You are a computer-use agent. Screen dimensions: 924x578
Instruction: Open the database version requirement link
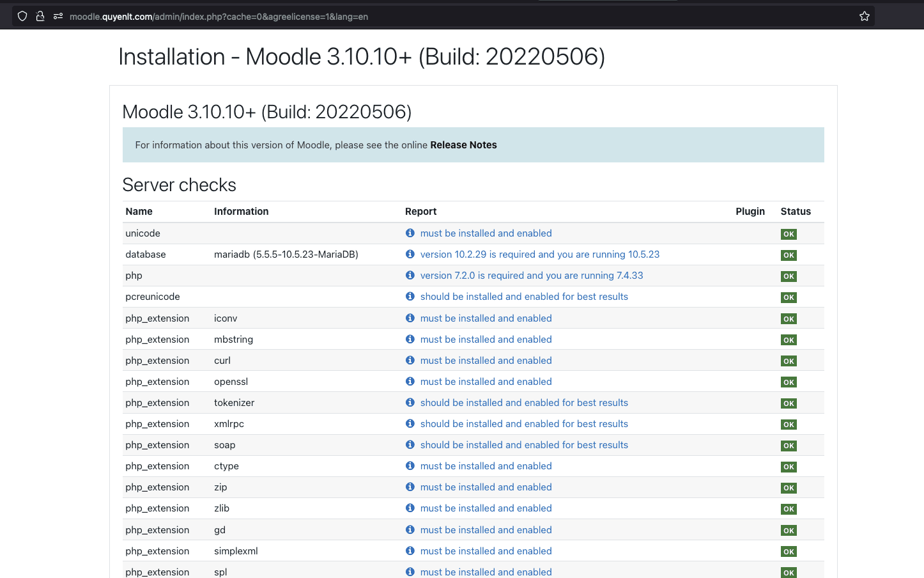click(539, 254)
